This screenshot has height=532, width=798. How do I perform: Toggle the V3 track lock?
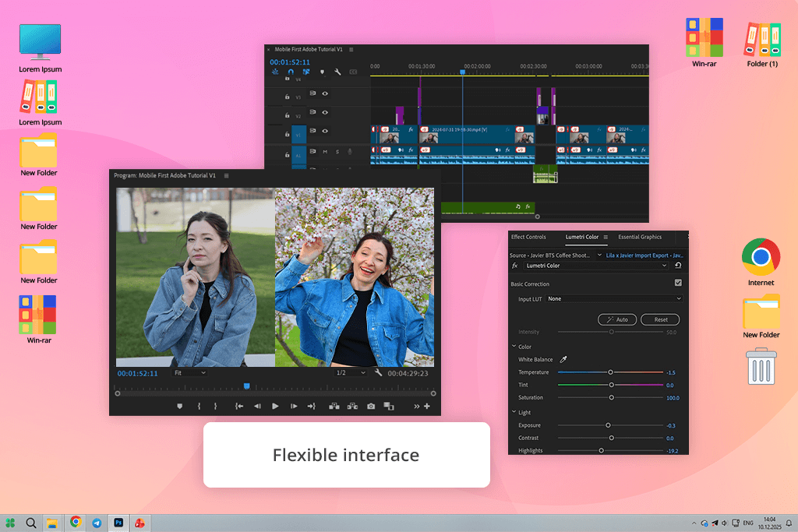tap(287, 97)
